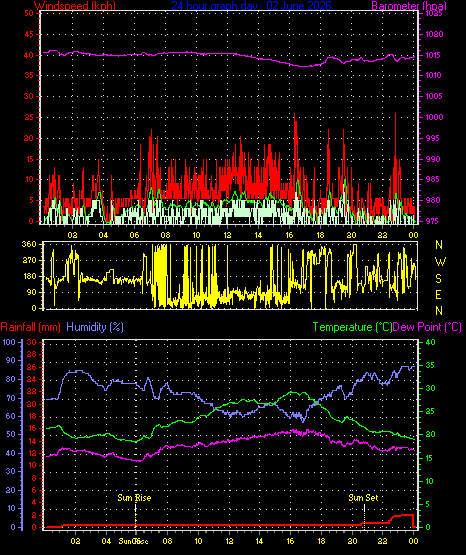Click the "270" wind direction axis value

tap(29, 261)
